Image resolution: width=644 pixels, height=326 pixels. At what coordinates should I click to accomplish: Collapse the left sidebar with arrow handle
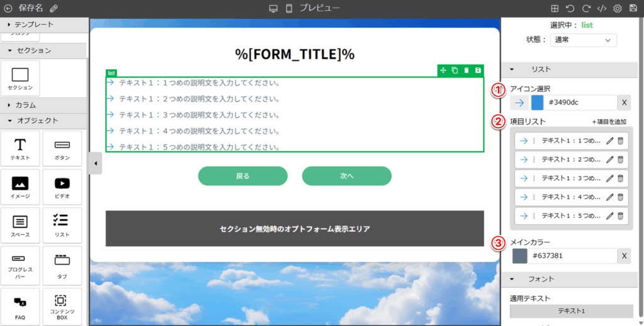click(95, 163)
